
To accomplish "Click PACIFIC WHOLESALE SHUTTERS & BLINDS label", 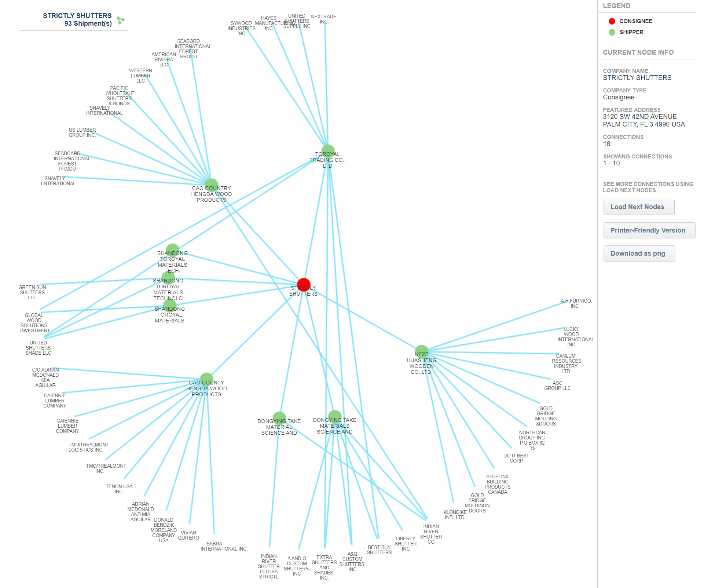I will (x=120, y=96).
